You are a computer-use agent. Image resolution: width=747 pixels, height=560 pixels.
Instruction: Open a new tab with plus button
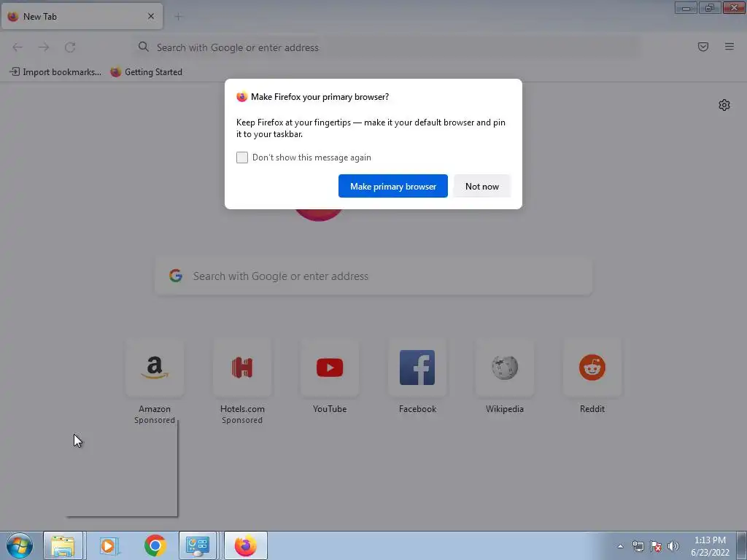point(178,17)
